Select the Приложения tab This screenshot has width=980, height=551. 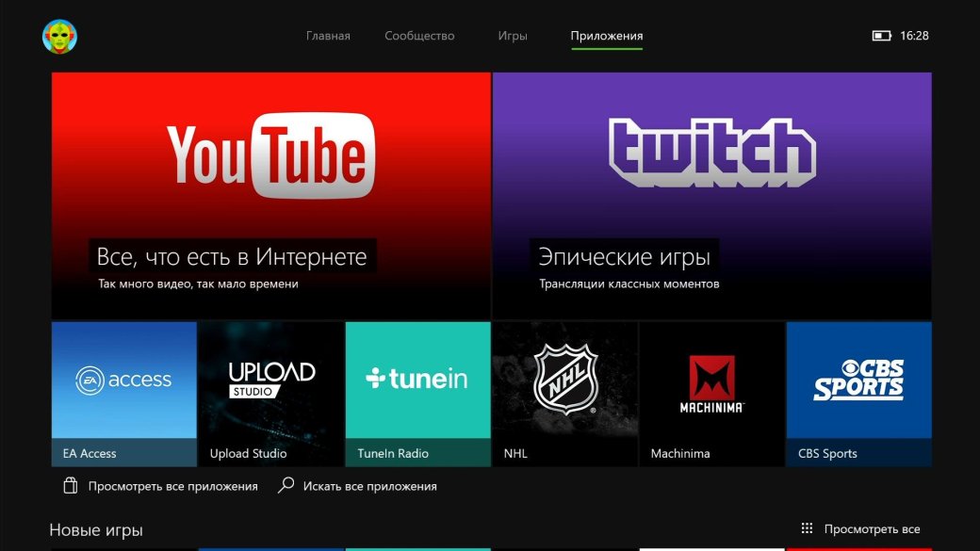point(606,36)
